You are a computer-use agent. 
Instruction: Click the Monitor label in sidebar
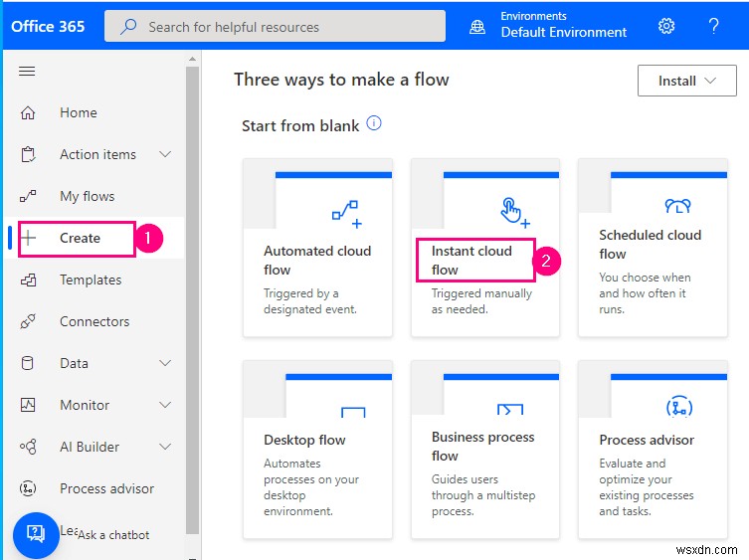tap(85, 405)
